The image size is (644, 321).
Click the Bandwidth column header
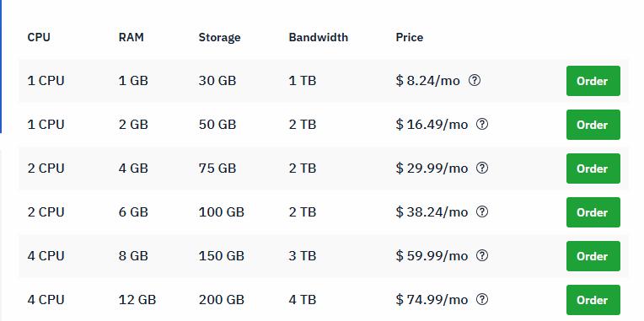click(x=319, y=37)
